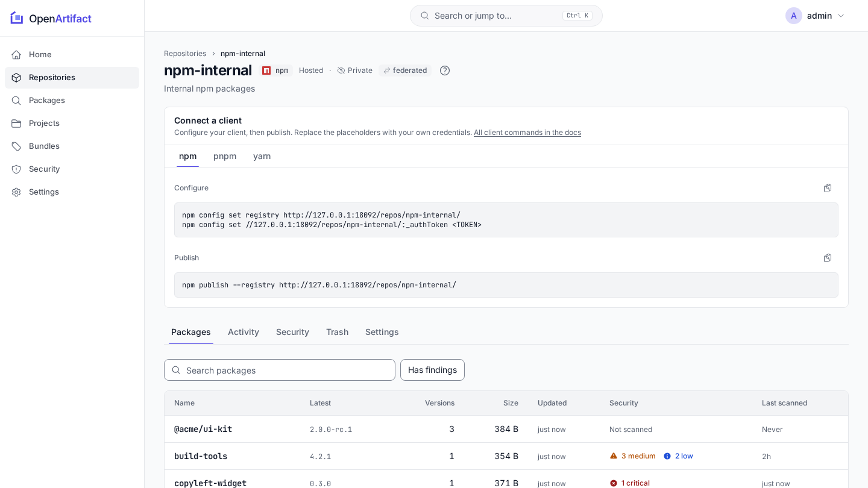Click the Versions column header
This screenshot has width=868, height=488.
click(x=439, y=403)
